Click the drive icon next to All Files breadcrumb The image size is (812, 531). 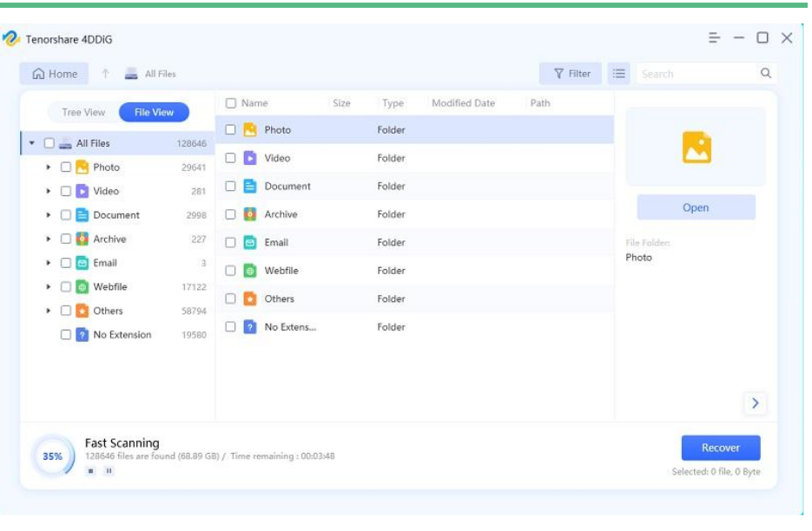click(131, 74)
